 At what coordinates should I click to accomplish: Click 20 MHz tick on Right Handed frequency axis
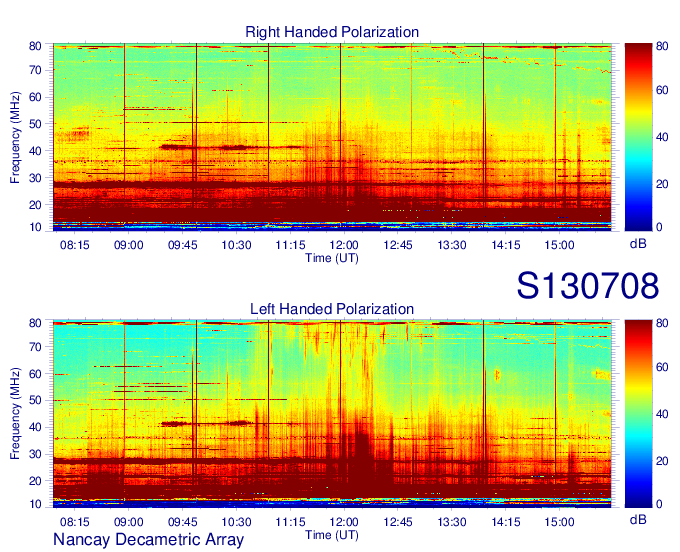(35, 205)
